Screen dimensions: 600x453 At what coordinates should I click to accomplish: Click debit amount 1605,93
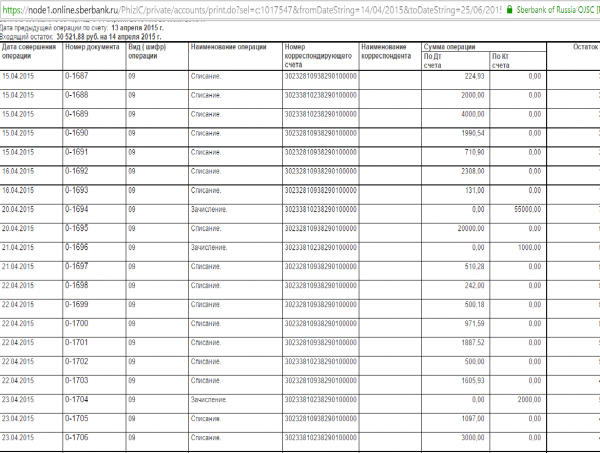(473, 381)
